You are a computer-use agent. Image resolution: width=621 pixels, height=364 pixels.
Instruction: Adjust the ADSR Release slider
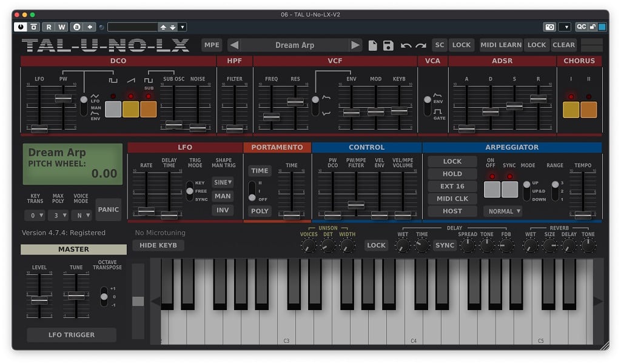pos(538,98)
